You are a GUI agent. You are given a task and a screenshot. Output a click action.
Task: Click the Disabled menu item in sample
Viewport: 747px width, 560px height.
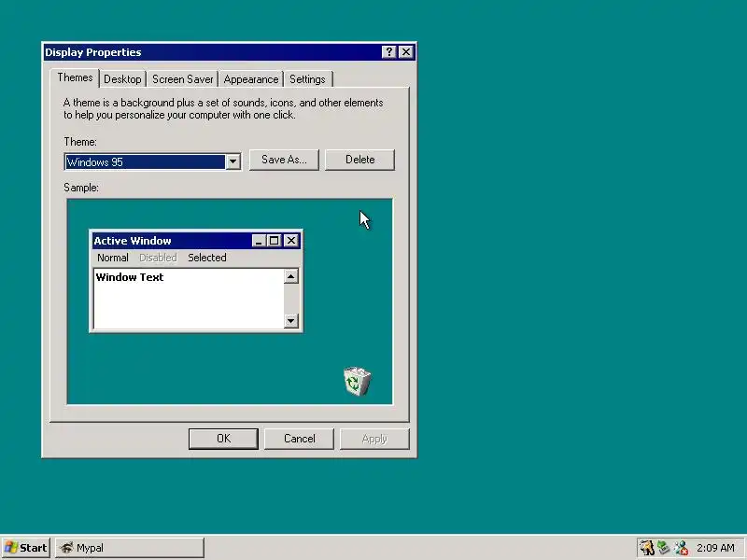pyautogui.click(x=158, y=258)
